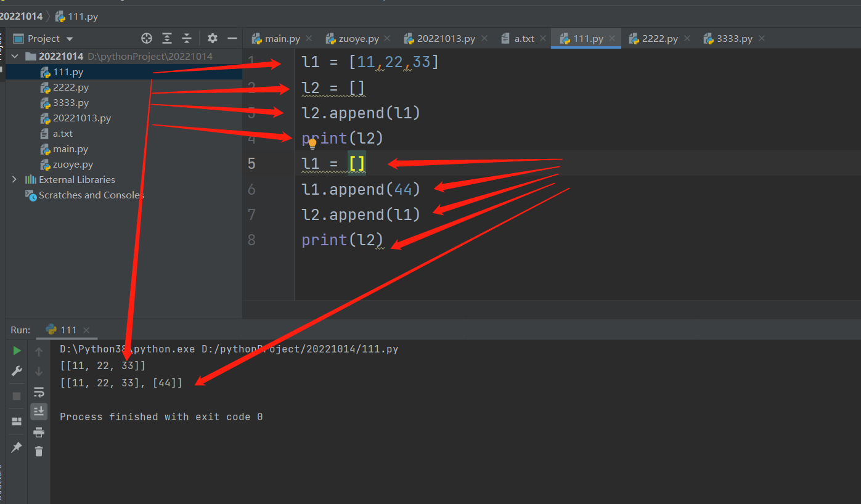Click the last 'print(l2)' on line 8
This screenshot has width=861, height=504.
coord(342,240)
